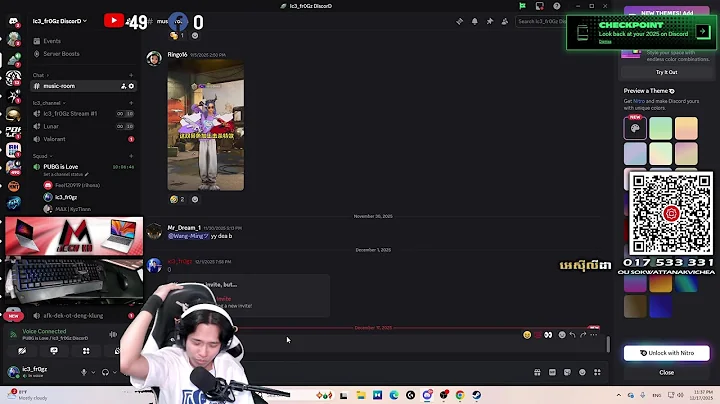The width and height of the screenshot is (720, 404).
Task: Collapse the Squad category
Action: coord(42,156)
